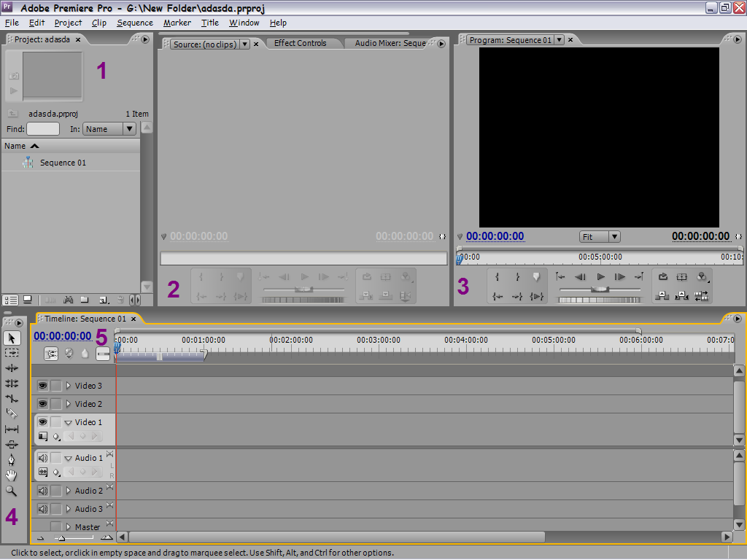The height and width of the screenshot is (560, 747).
Task: Expand the Master track
Action: tap(68, 526)
